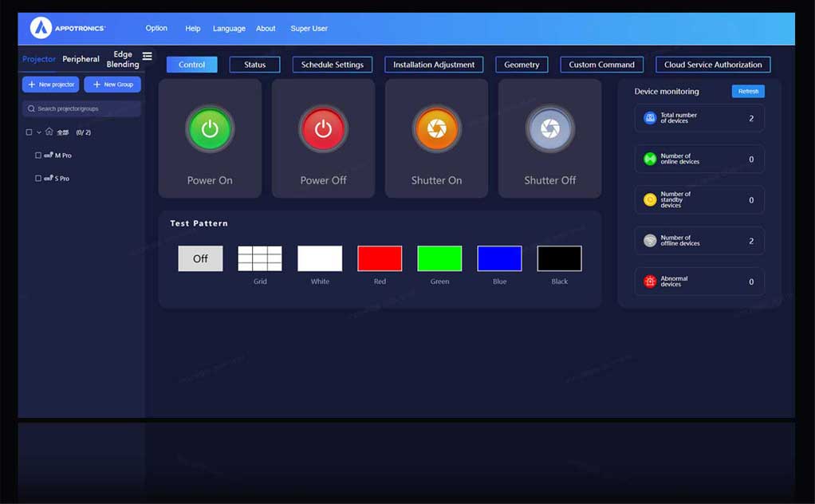815x504 pixels.
Task: Switch to the Schedule Settings tab
Action: (x=332, y=65)
